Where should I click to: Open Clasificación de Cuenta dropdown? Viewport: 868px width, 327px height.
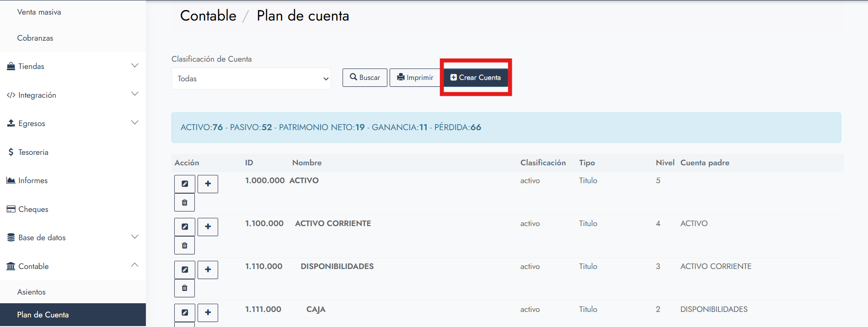(x=251, y=79)
